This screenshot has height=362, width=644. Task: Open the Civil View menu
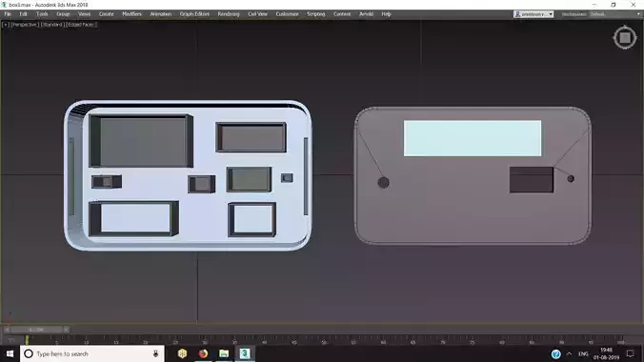pos(257,14)
